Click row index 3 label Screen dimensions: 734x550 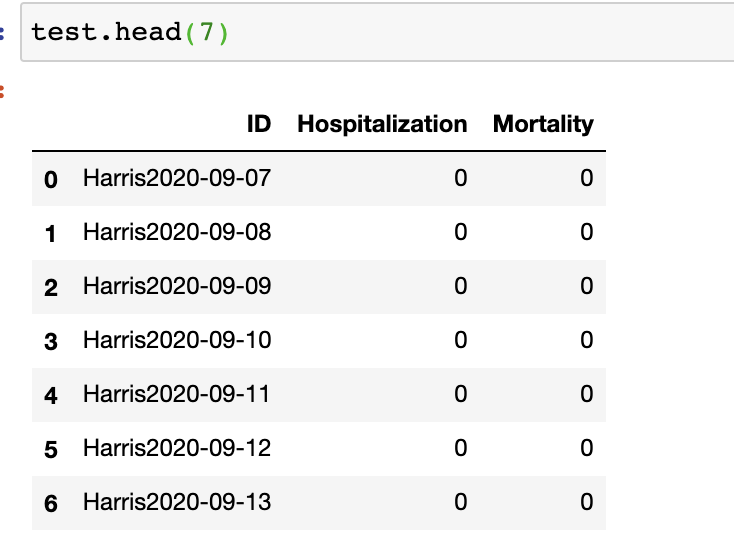pos(51,342)
